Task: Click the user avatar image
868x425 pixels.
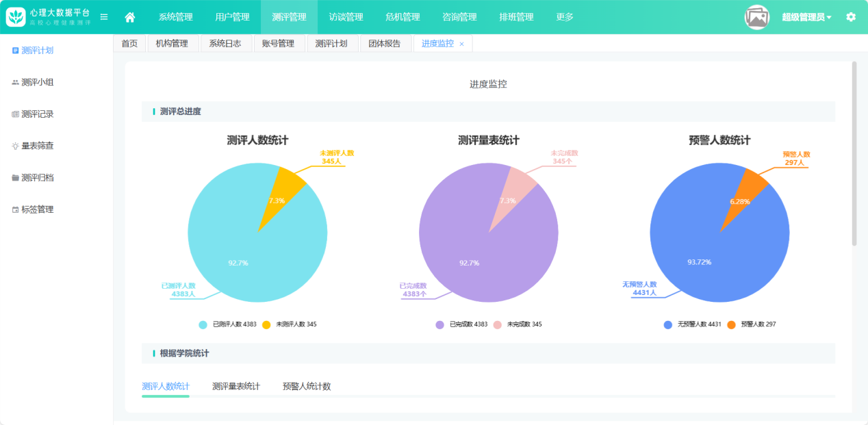Action: pyautogui.click(x=757, y=17)
